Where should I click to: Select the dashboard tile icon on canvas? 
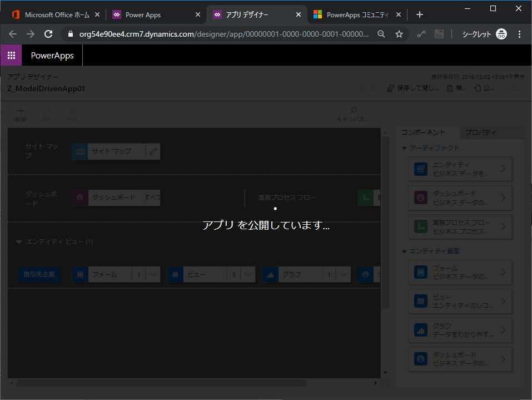pyautogui.click(x=80, y=197)
